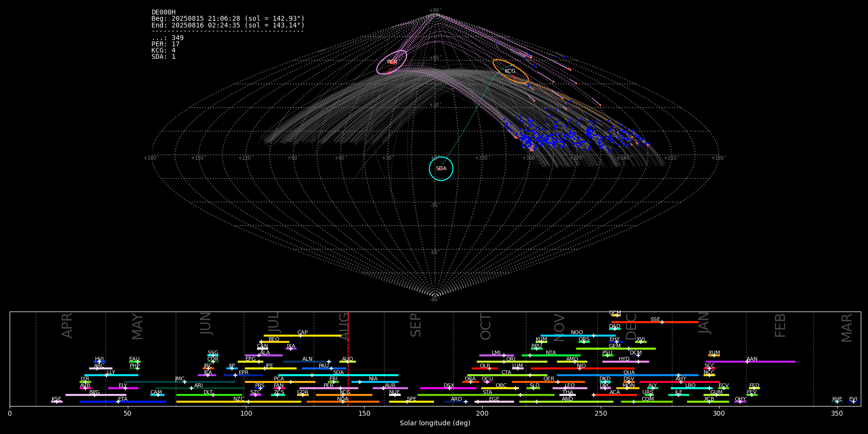Click the 'SDA: 1' count line
The height and width of the screenshot is (434, 868).
(x=163, y=57)
